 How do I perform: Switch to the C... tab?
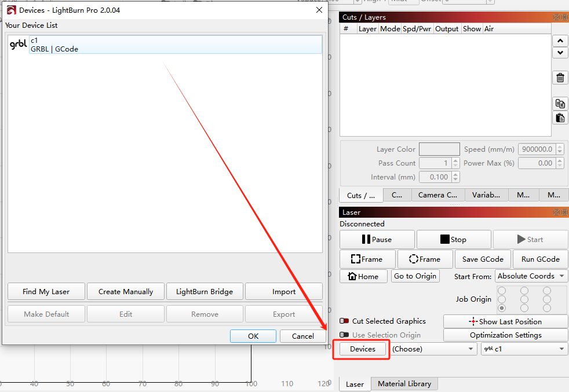click(397, 195)
